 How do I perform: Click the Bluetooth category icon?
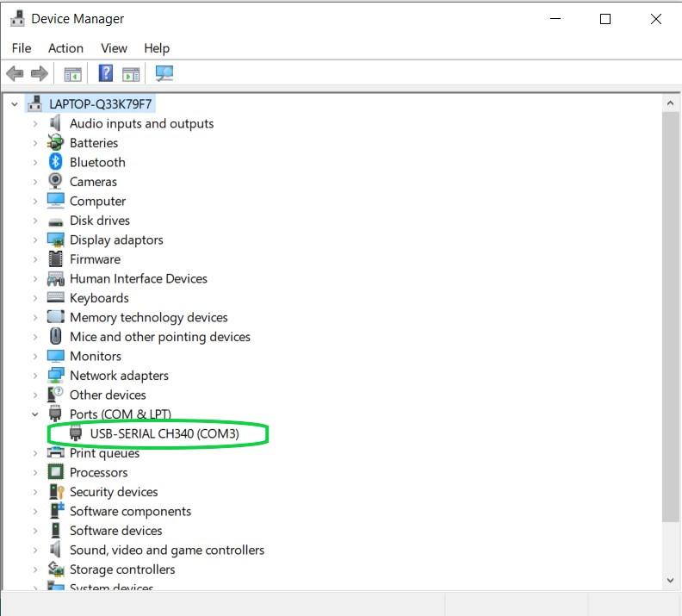[x=56, y=162]
